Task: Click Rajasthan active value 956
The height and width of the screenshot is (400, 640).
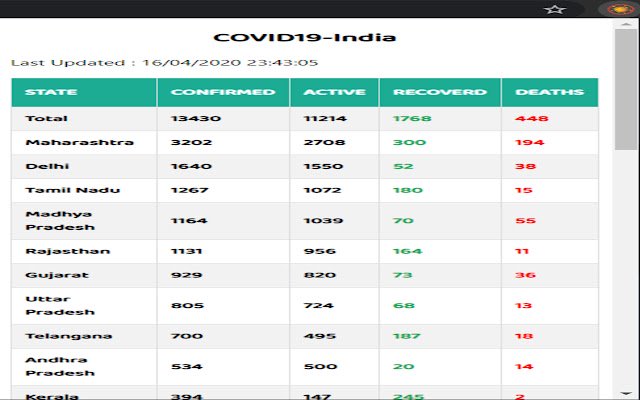Action: point(320,251)
